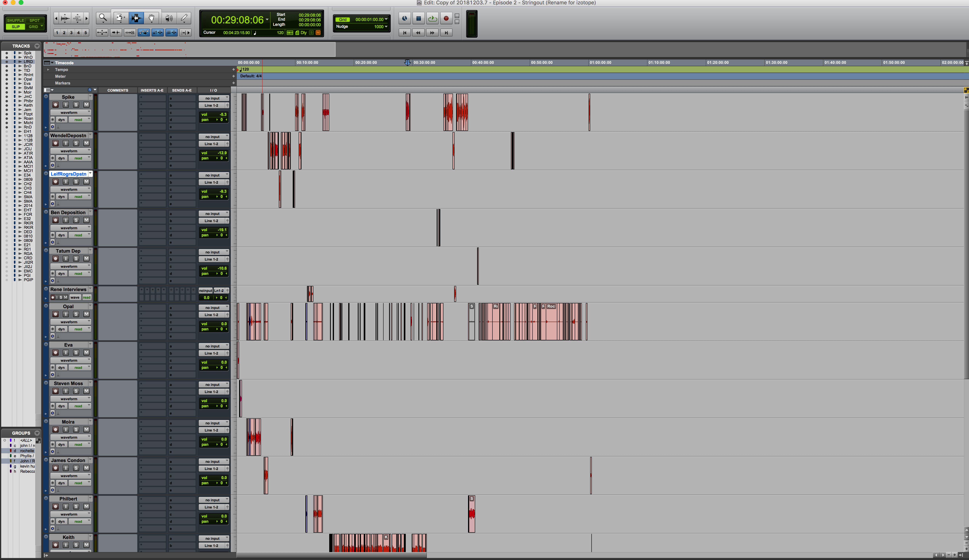Screen dimensions: 969x560
Task: Toggle Link Track and Edit Selection
Action: coord(171,33)
